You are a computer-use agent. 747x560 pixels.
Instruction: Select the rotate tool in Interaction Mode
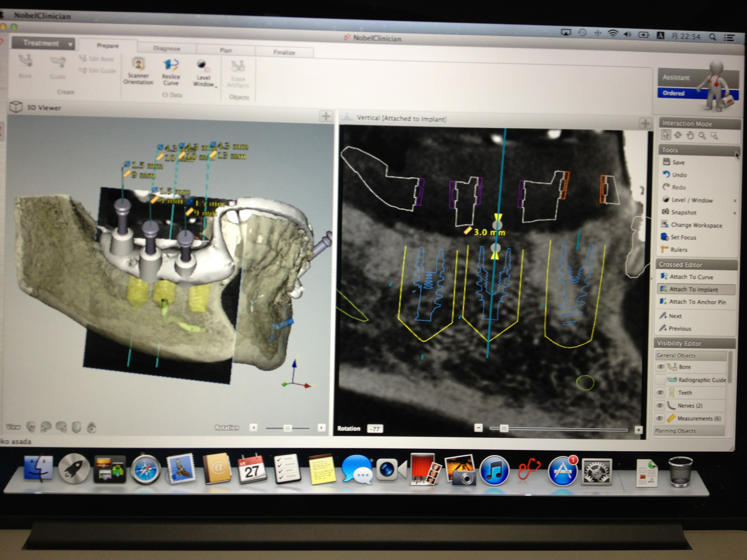[678, 135]
